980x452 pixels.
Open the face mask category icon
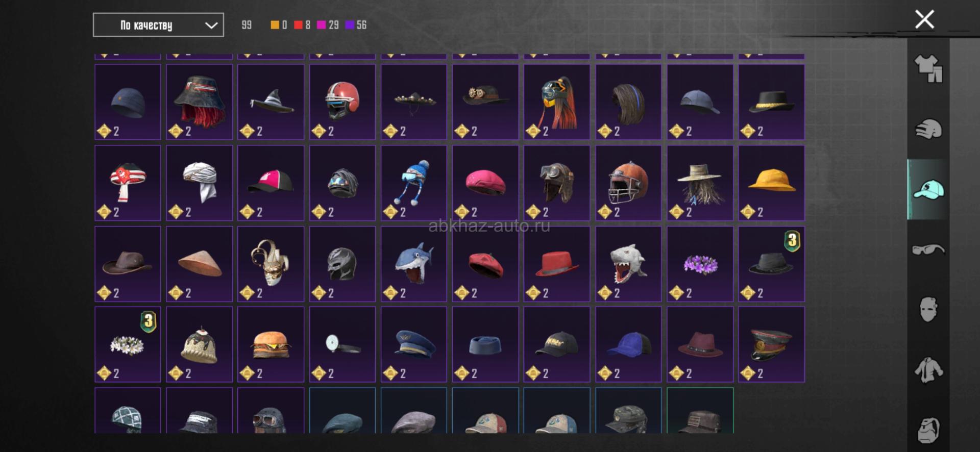(928, 310)
